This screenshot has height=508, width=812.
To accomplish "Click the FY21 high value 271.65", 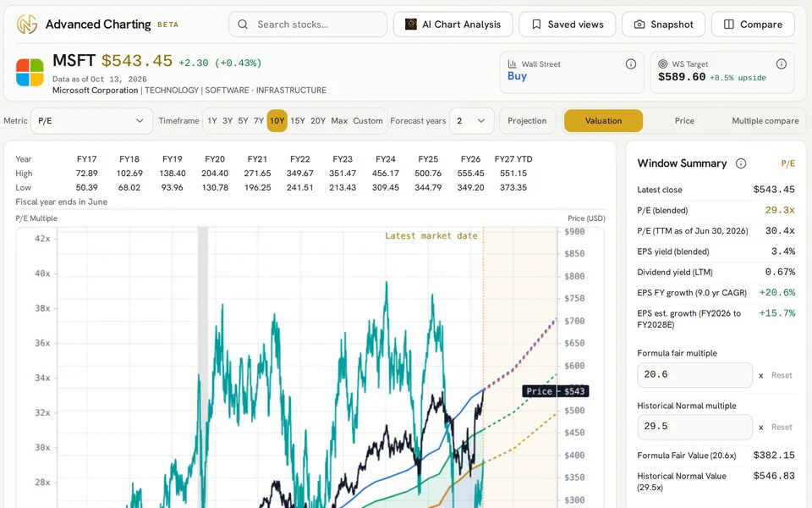I will (x=257, y=173).
